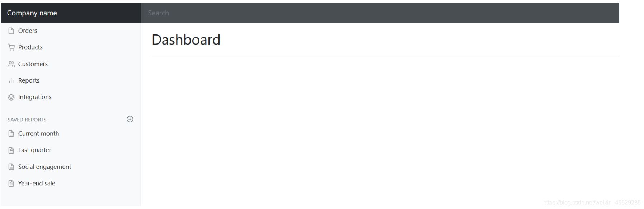Open the Products listing
This screenshot has width=644, height=209.
click(30, 47)
